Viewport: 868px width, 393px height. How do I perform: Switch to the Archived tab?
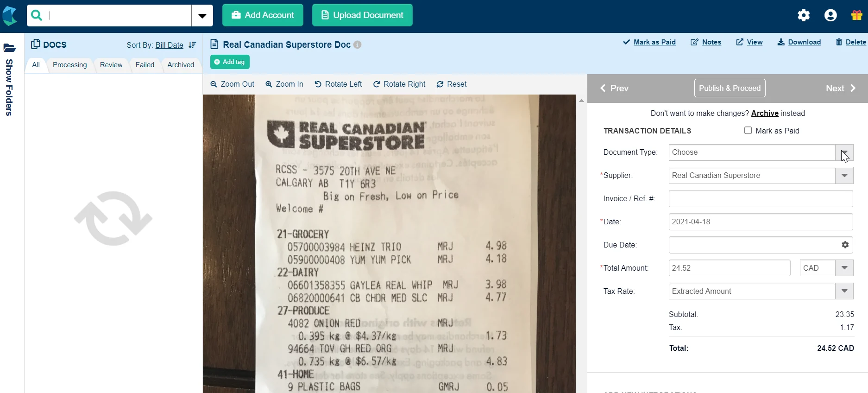[181, 65]
